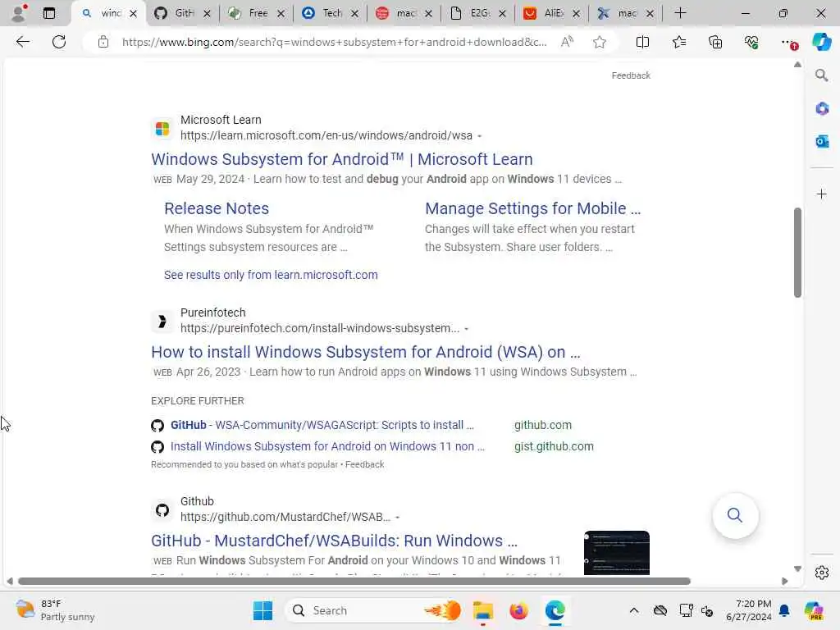
Task: Switch to the Free tab
Action: click(x=250, y=13)
